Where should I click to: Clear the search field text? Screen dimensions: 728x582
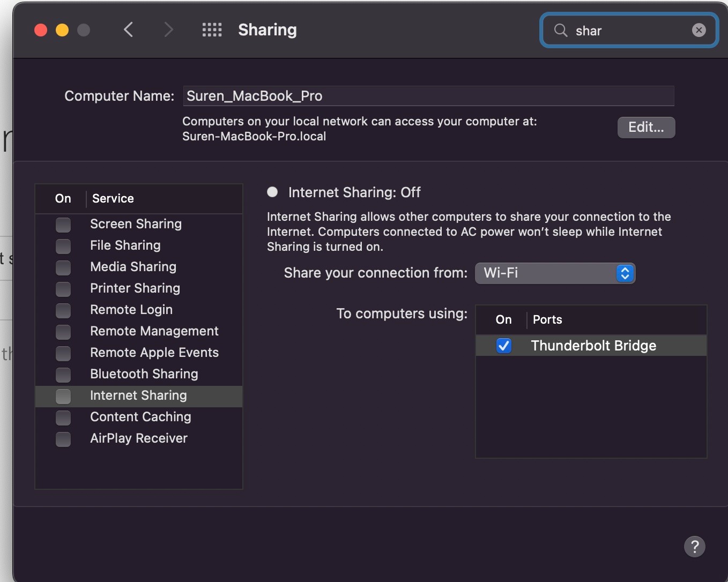[x=699, y=30]
